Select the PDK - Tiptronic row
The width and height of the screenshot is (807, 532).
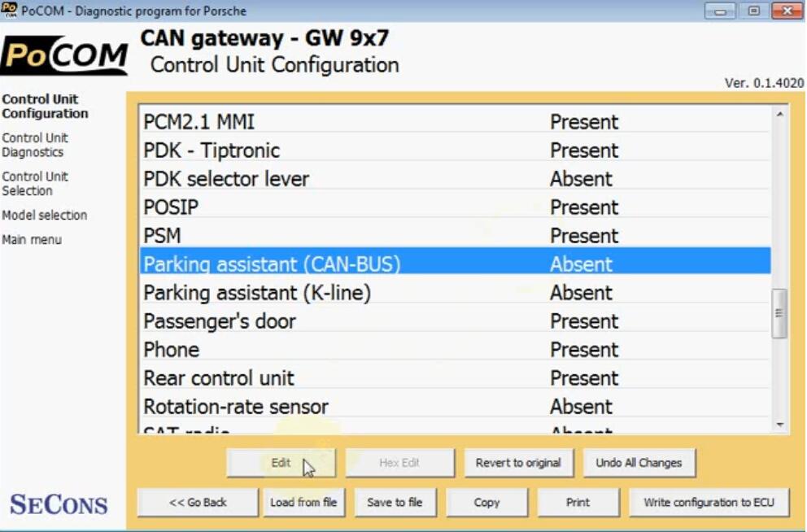(x=455, y=150)
